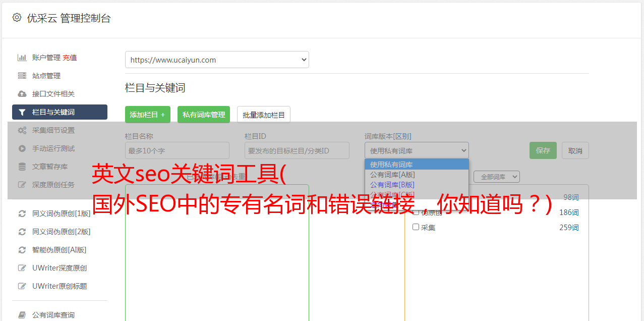
Task: Open UWriter原创标题 in the sidebar
Action: [x=60, y=286]
